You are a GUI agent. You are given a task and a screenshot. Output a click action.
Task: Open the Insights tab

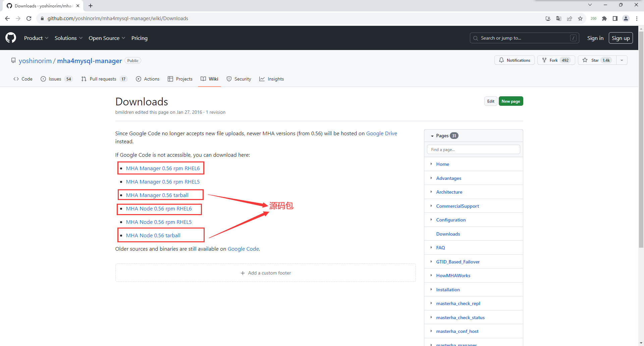[271, 79]
